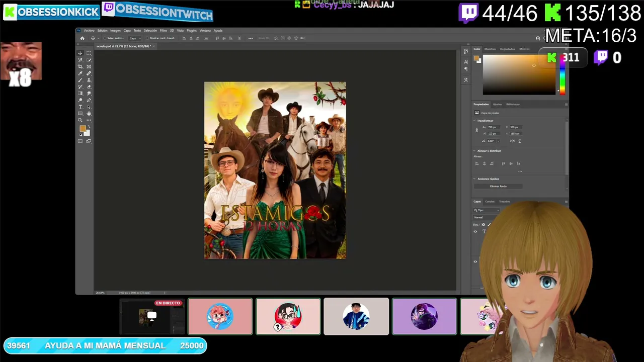Open the Filtro menu
Viewport: 644px width, 362px height.
(164, 31)
